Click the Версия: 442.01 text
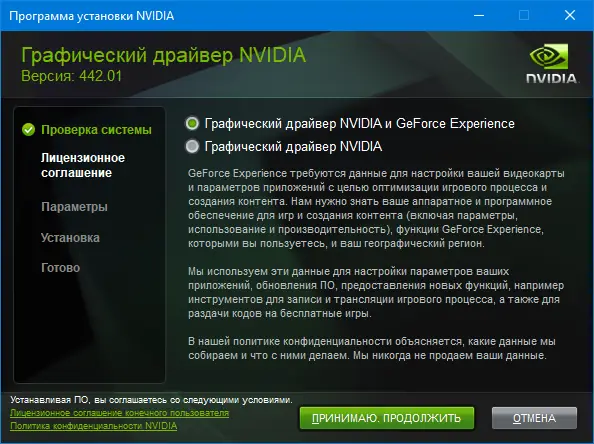 click(x=72, y=76)
